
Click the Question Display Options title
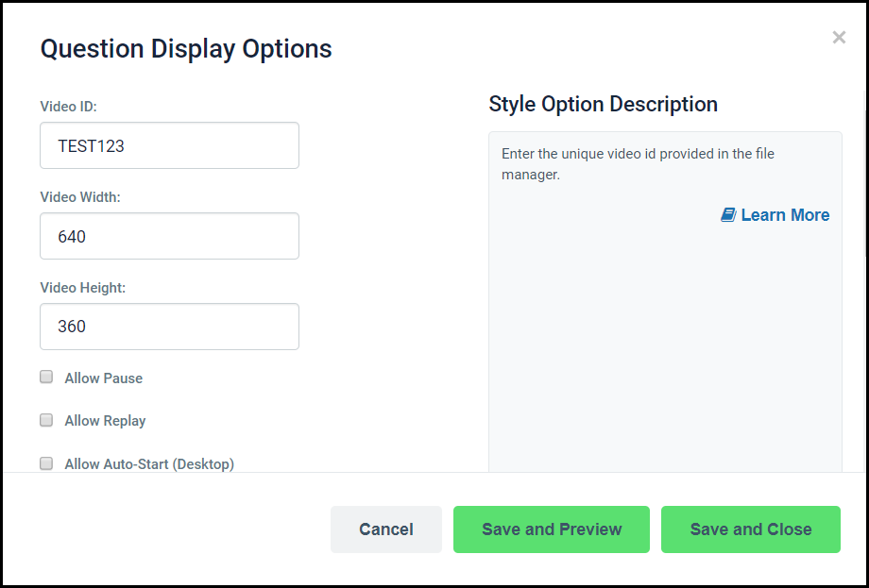pyautogui.click(x=186, y=49)
